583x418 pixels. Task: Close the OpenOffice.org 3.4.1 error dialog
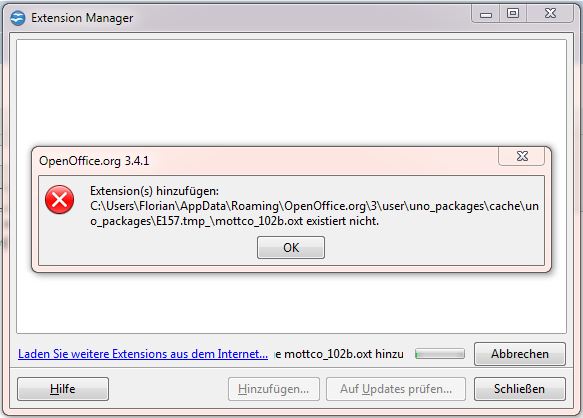(522, 156)
